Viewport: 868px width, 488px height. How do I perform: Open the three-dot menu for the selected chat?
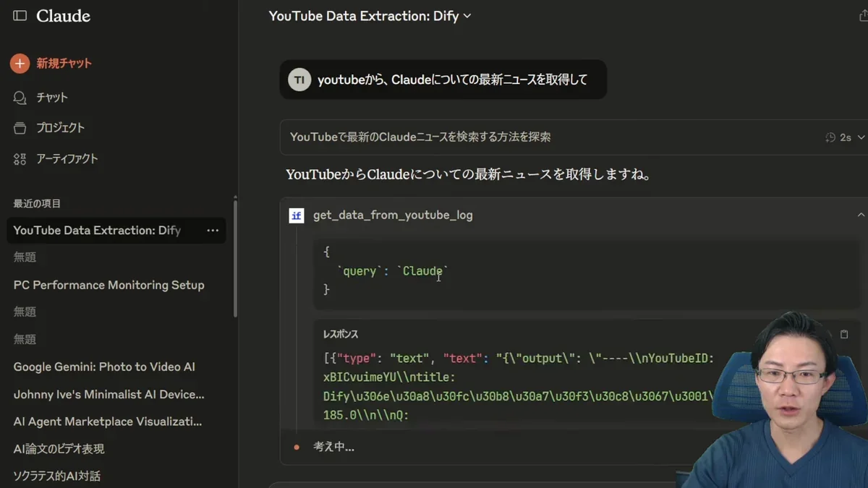tap(213, 231)
